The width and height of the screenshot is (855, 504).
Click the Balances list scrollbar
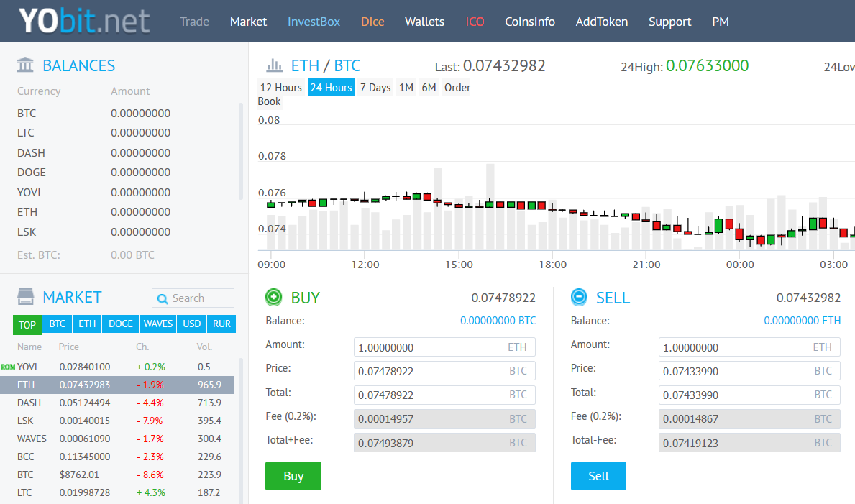(x=240, y=151)
